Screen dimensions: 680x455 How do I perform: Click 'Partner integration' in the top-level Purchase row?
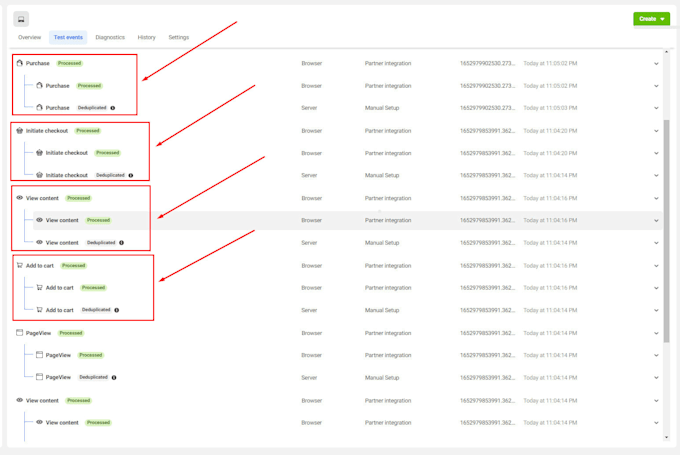point(388,63)
